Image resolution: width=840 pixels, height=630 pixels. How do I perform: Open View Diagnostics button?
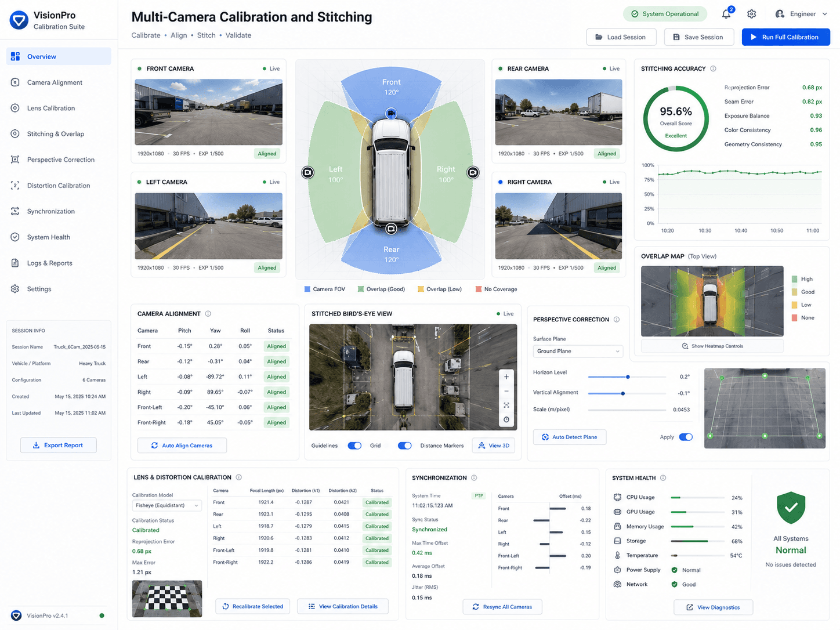tap(714, 607)
